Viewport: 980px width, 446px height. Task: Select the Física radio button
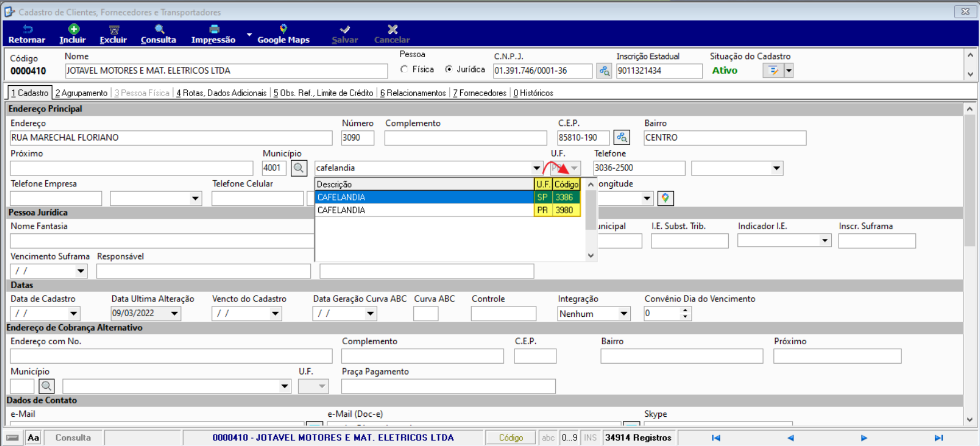(x=405, y=69)
